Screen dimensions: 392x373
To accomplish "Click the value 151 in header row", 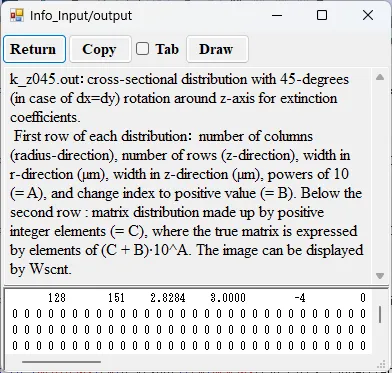I will [116, 298].
